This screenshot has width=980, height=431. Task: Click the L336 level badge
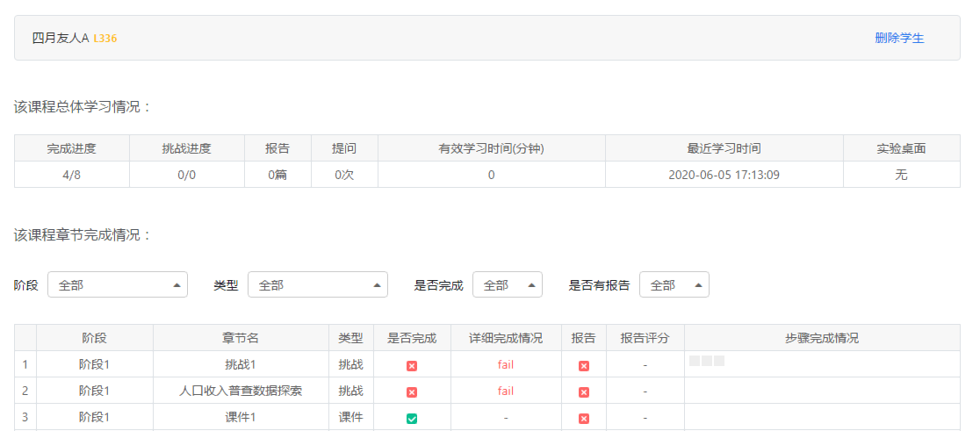(x=105, y=39)
